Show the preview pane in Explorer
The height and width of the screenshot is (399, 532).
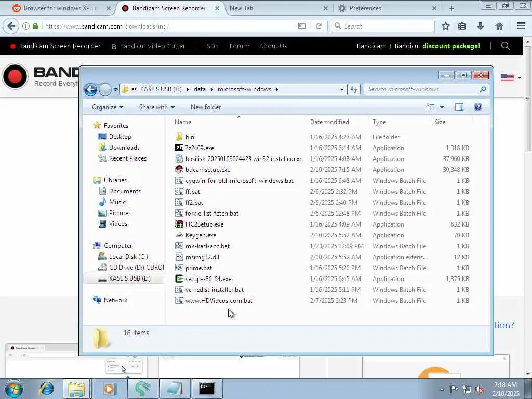pos(459,107)
